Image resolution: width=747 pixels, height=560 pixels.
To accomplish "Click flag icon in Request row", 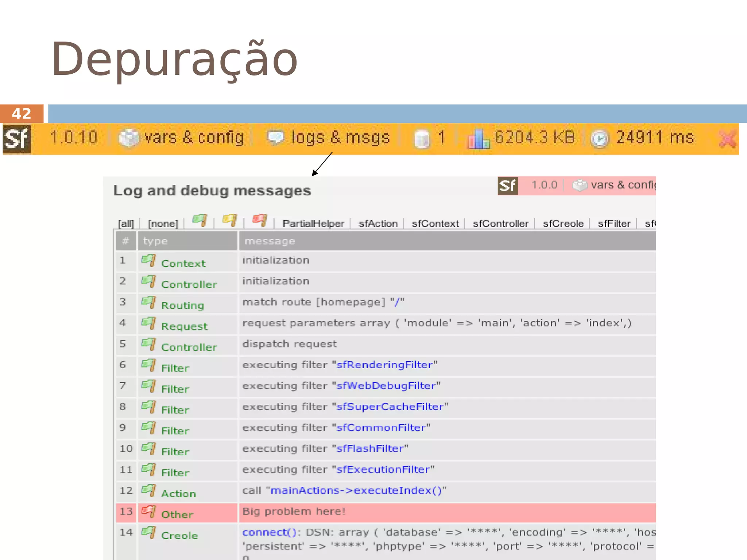I will tap(149, 323).
